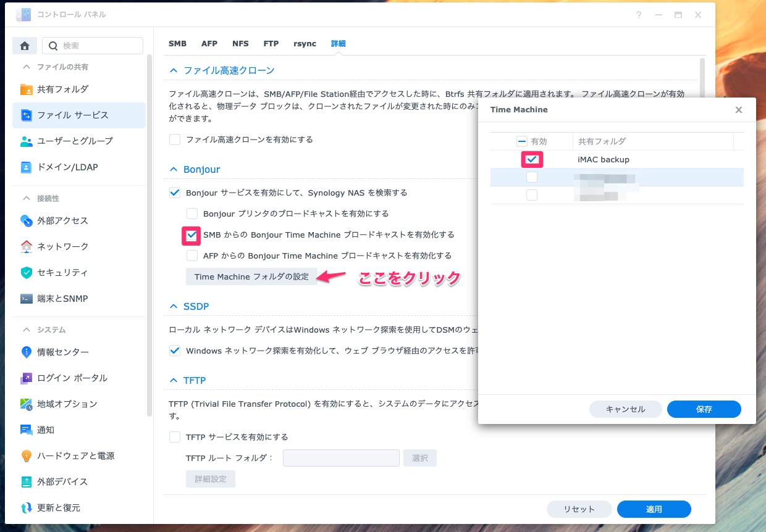This screenshot has height=532, width=766.
Task: Click the Home icon button
Action: [25, 46]
